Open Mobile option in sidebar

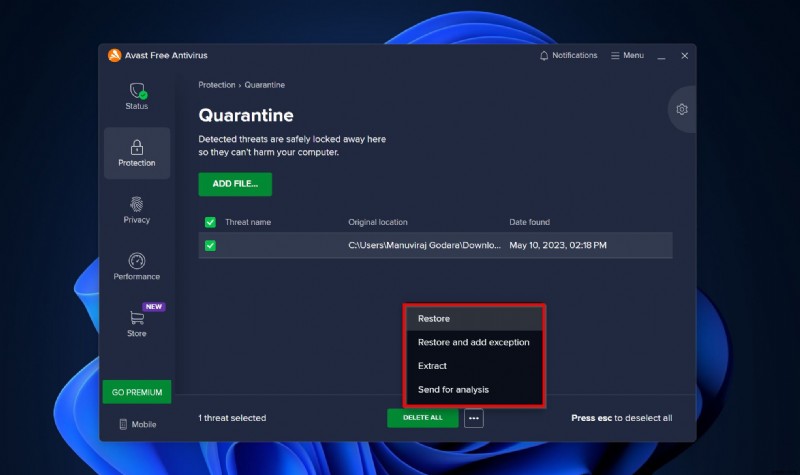pos(138,424)
